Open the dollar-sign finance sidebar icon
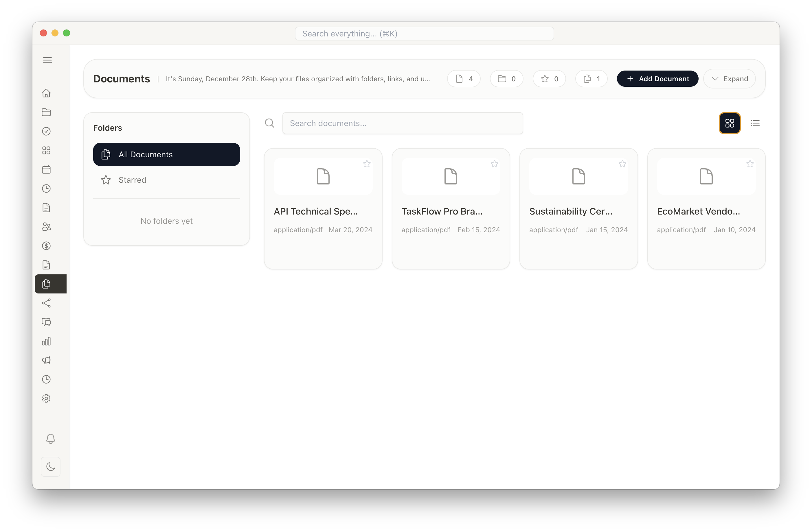 (46, 246)
